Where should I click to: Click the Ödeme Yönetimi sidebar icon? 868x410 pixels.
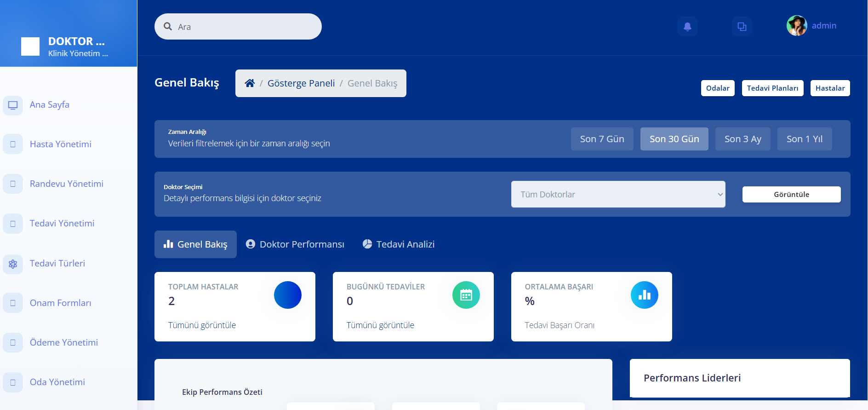tap(13, 343)
